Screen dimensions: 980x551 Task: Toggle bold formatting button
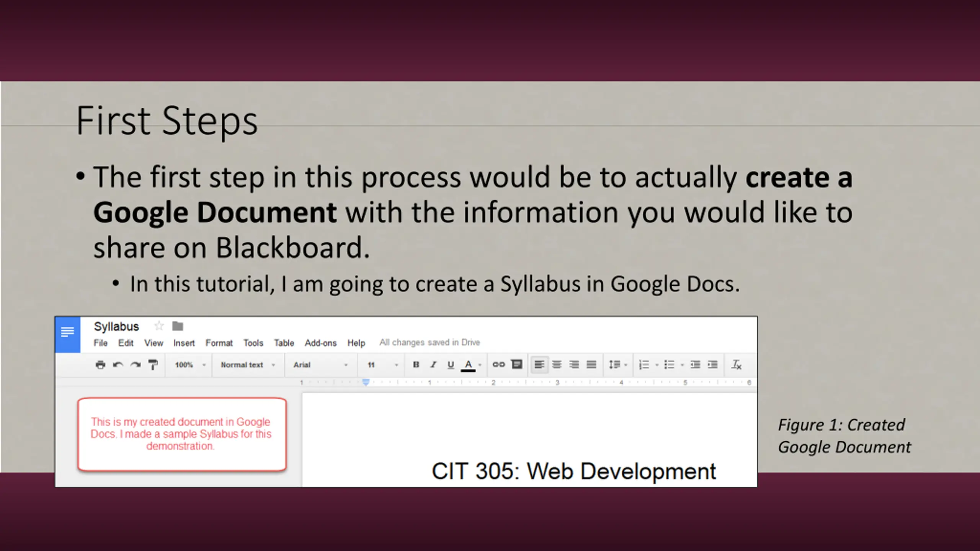[416, 365]
